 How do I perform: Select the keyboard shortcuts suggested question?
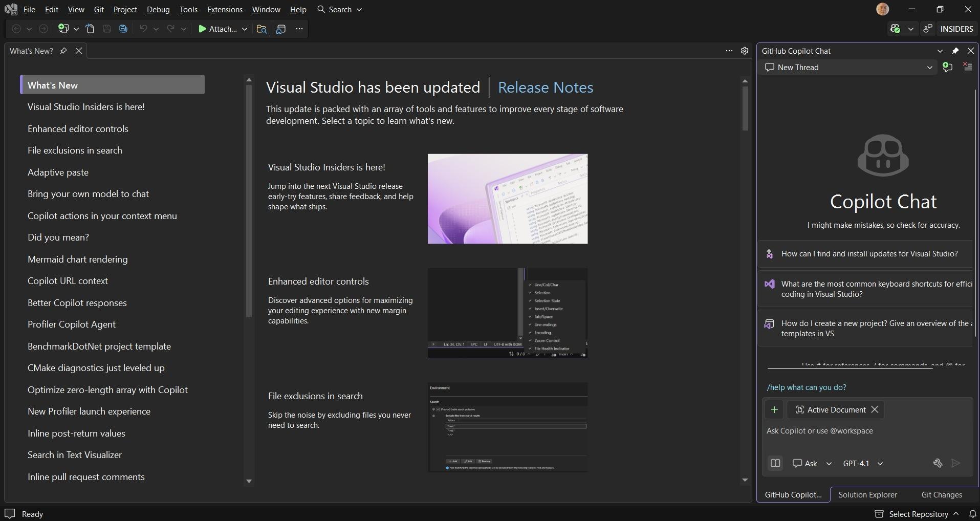(865, 289)
